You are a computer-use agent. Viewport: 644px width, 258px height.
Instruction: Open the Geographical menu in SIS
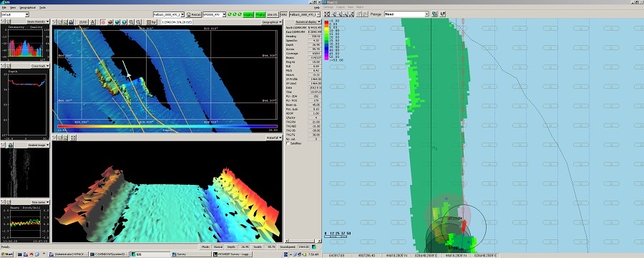pyautogui.click(x=27, y=7)
